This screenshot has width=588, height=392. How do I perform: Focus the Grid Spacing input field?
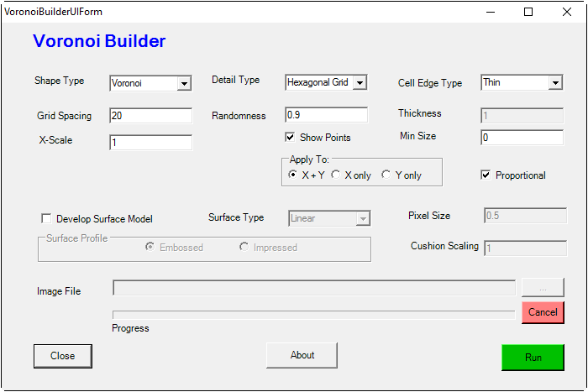point(150,116)
